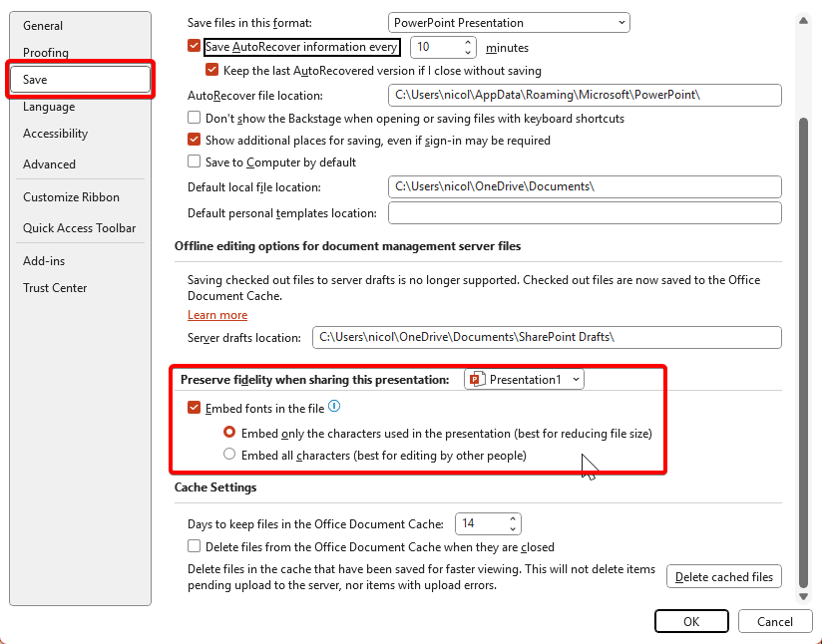Screen dimensions: 822x644
Task: Click the Server drafts location field
Action: coord(547,337)
